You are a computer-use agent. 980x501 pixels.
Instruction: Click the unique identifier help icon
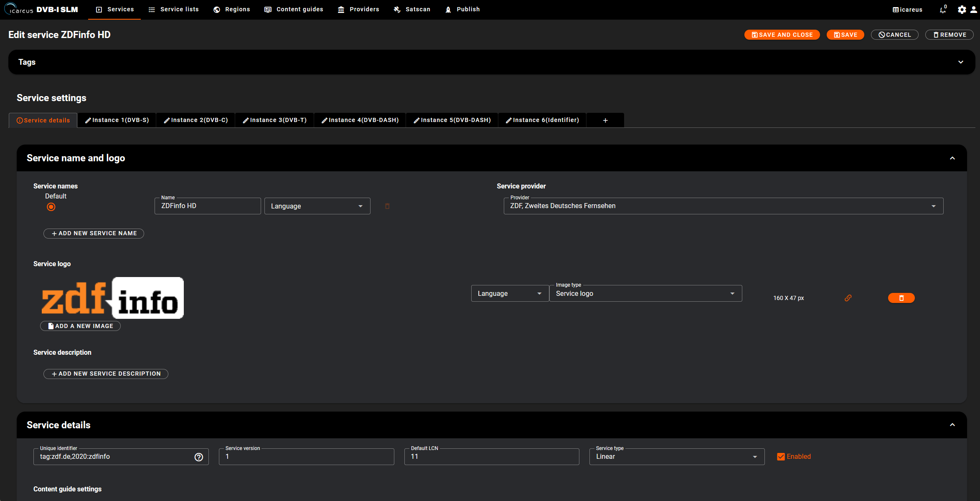coord(199,457)
